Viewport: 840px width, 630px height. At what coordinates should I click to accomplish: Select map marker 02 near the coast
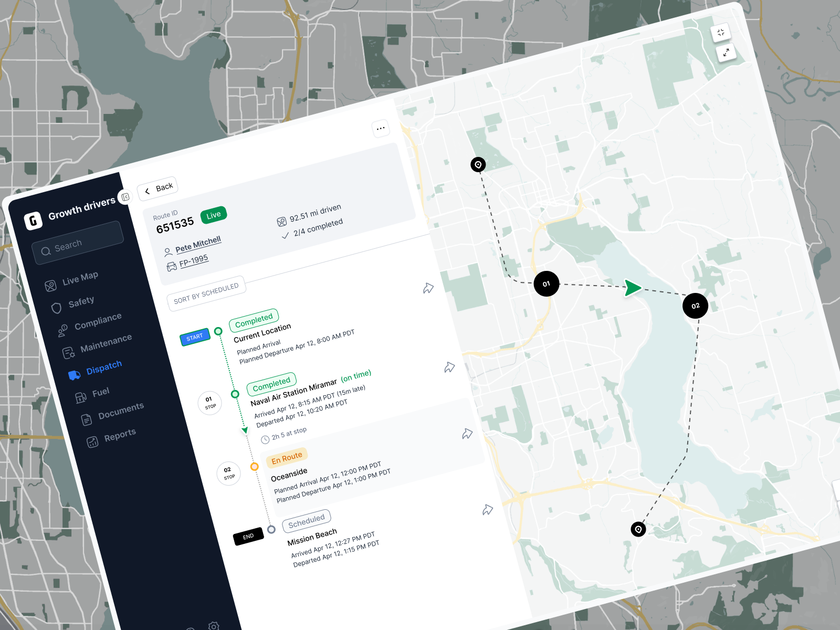pos(695,306)
